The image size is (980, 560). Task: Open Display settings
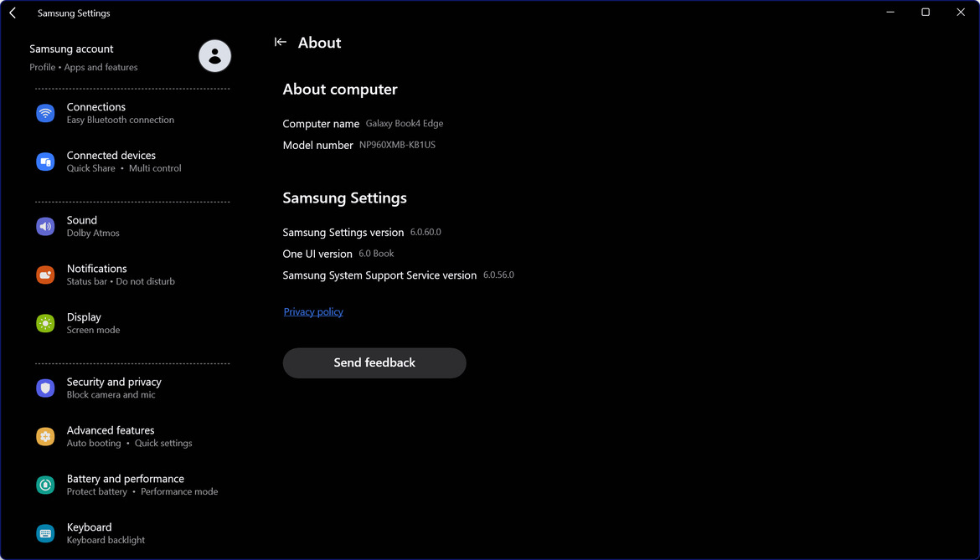tap(132, 323)
